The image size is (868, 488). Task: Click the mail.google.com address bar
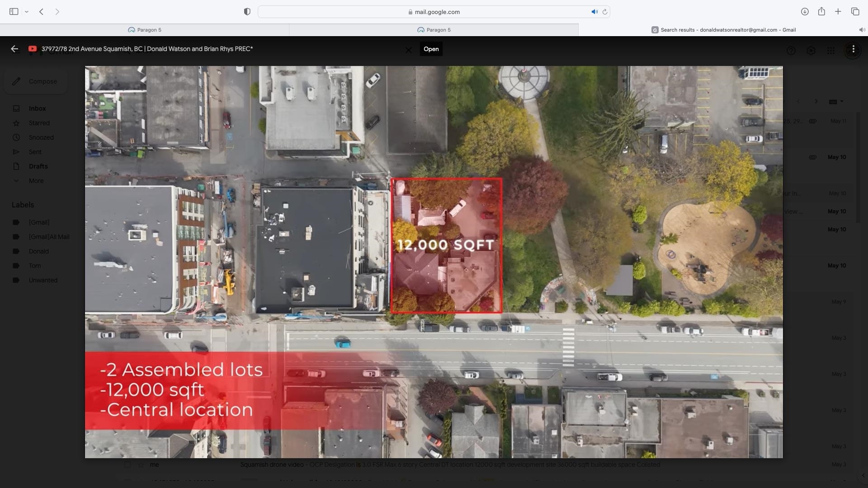434,12
